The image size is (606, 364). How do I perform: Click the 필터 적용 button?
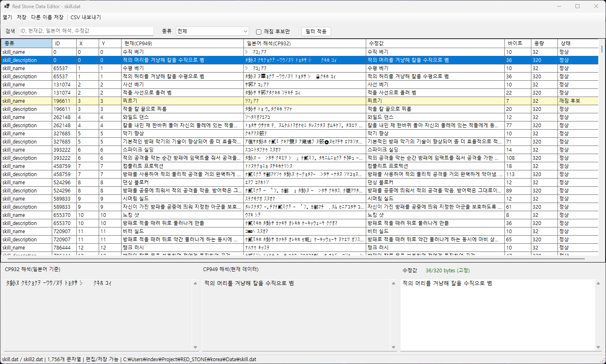coord(316,31)
